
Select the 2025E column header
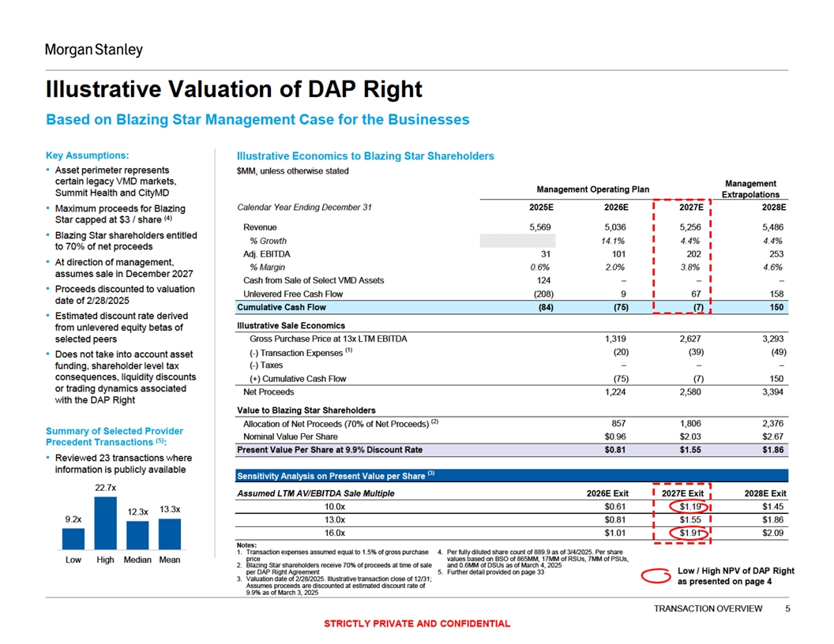(540, 208)
